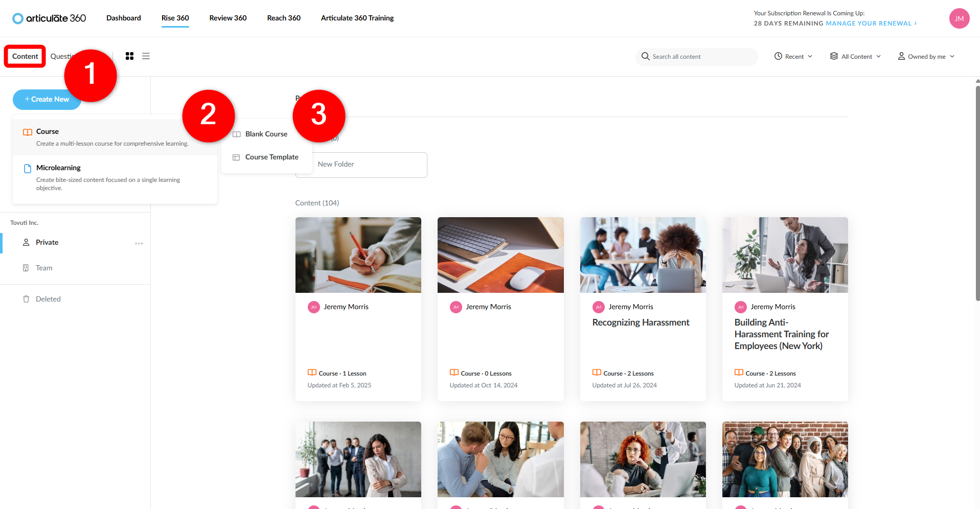Open the JM user avatar menu
The image size is (980, 509).
tap(959, 18)
